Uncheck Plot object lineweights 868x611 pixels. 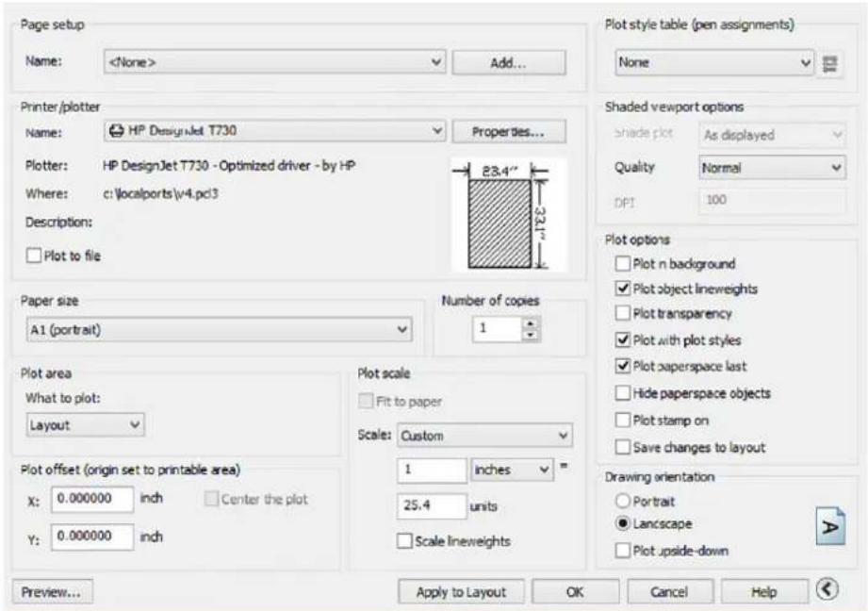pyautogui.click(x=623, y=289)
